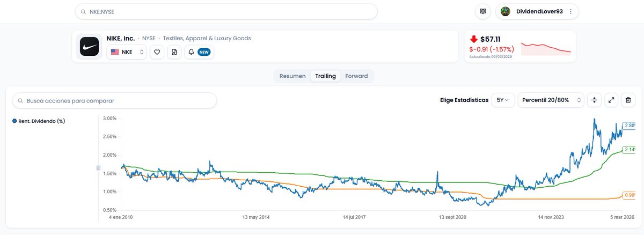644x235 pixels.
Task: Click the '4 ene 2010' axis date
Action: pos(121,217)
